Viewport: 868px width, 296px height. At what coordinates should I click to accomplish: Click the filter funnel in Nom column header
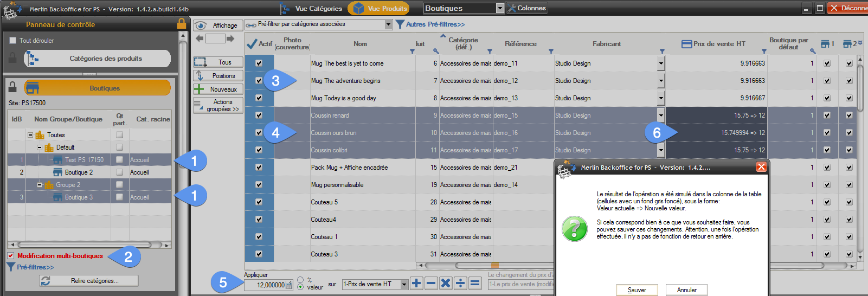[412, 52]
